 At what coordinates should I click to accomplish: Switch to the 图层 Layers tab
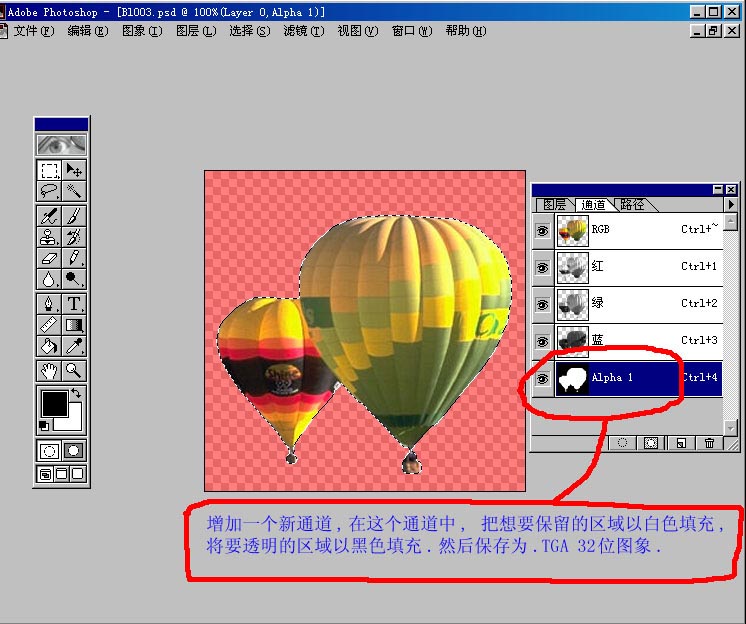pyautogui.click(x=554, y=205)
